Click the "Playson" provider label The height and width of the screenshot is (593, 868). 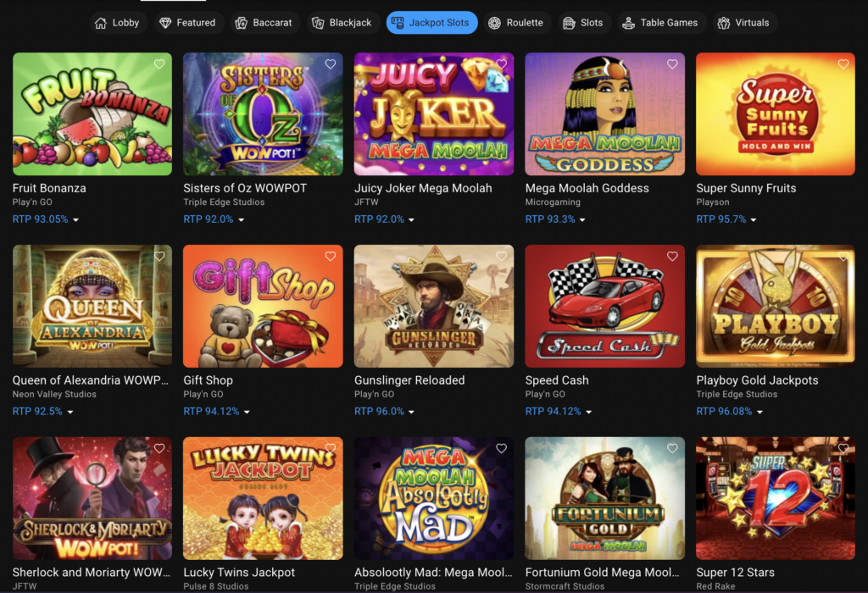tap(712, 202)
